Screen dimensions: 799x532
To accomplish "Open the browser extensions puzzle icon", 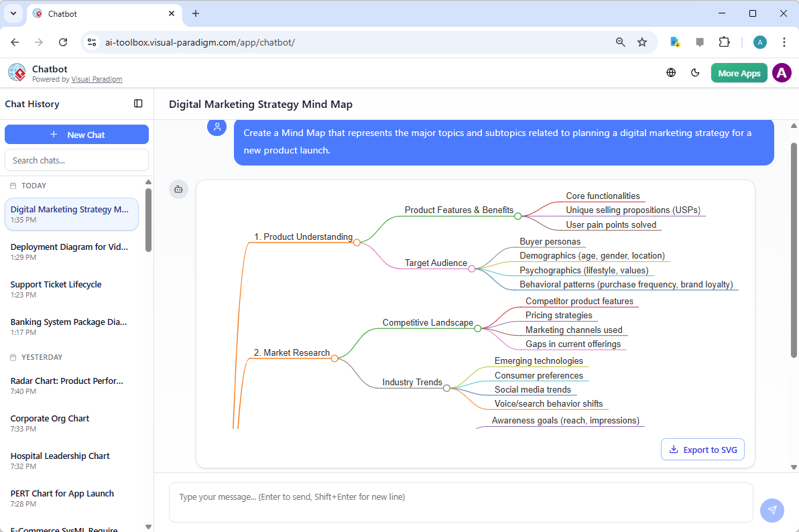I will 725,42.
